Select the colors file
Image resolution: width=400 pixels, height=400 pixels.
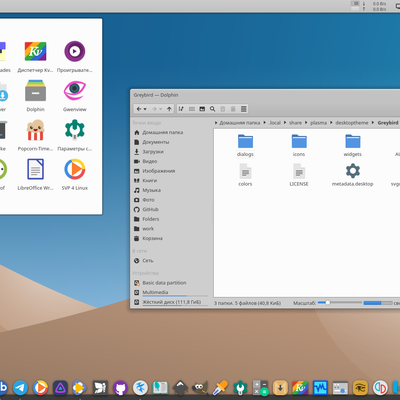(245, 175)
